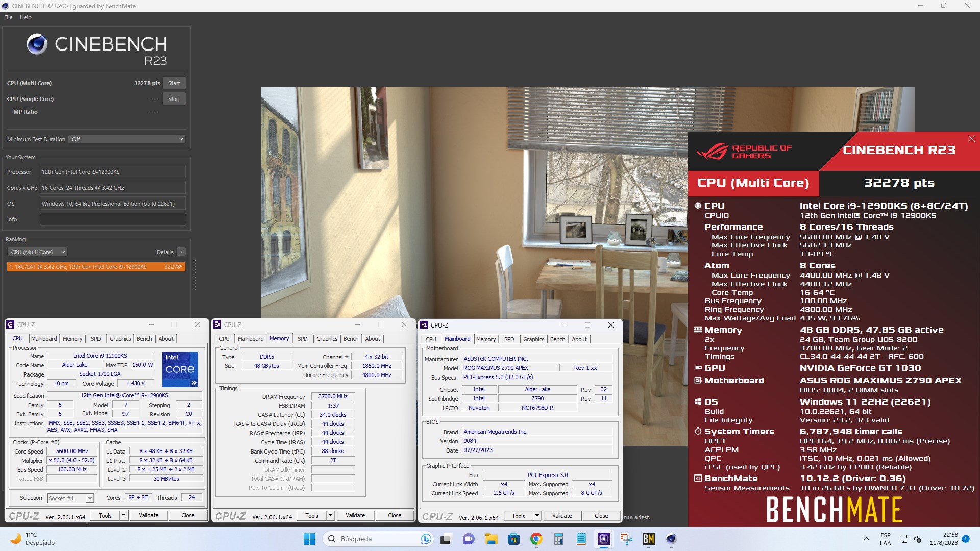Open network status tray icon
The width and height of the screenshot is (980, 551).
coord(904,539)
